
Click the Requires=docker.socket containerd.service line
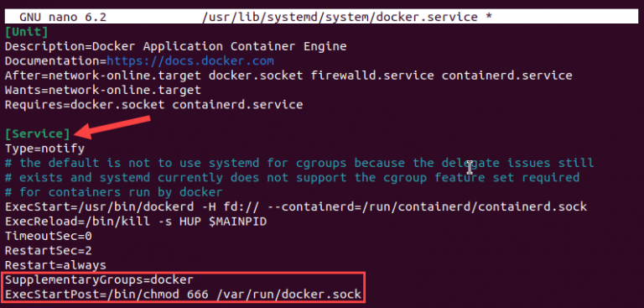pyautogui.click(x=154, y=105)
